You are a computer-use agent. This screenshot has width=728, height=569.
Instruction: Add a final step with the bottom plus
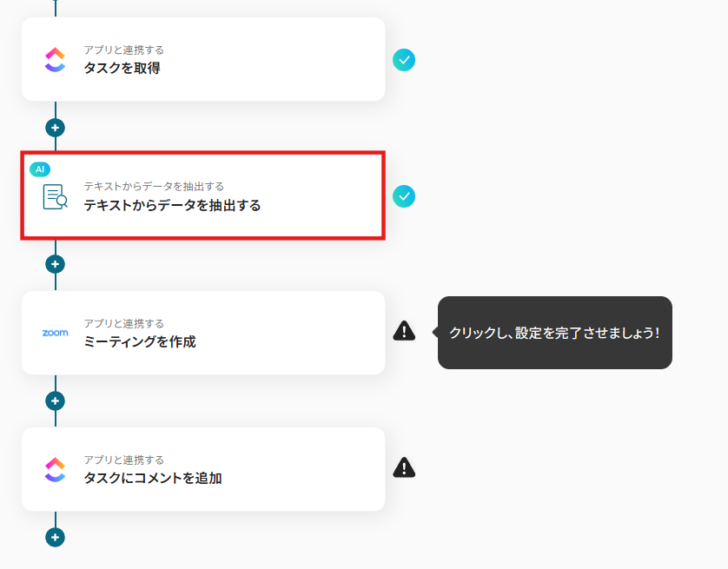[56, 538]
